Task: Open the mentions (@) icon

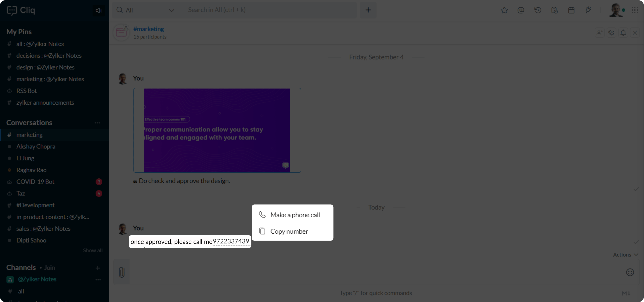Action: click(x=521, y=10)
